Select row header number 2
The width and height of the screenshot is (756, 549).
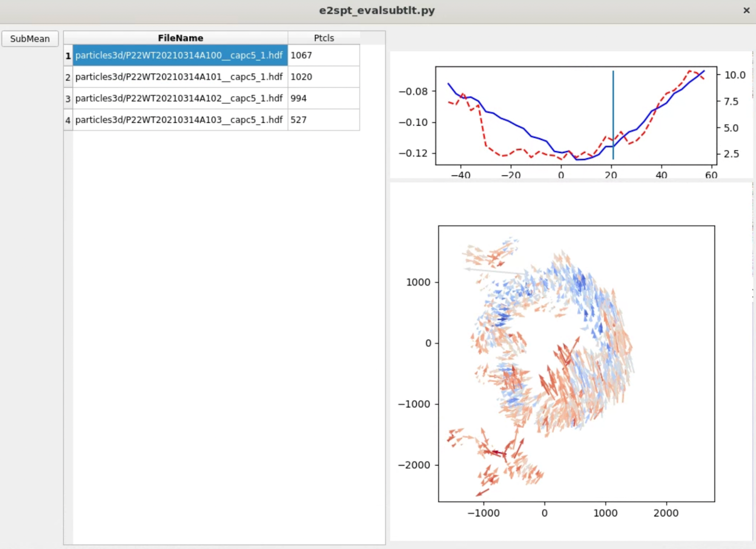(68, 77)
